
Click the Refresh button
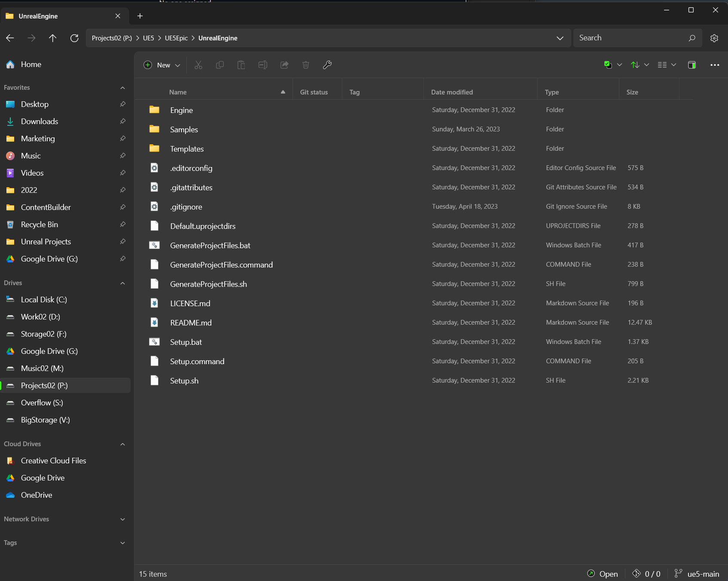pos(74,38)
